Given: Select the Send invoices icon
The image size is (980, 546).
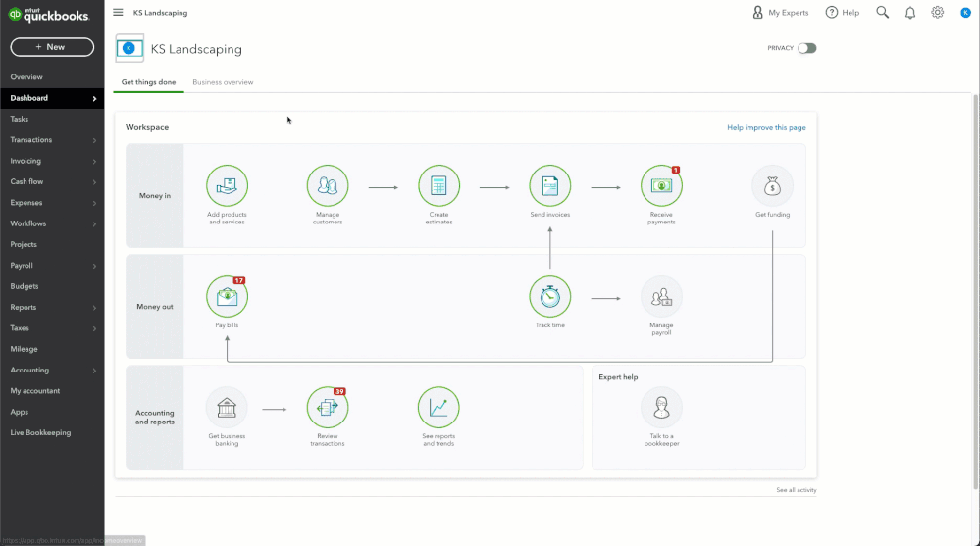Looking at the screenshot, I should tap(550, 185).
